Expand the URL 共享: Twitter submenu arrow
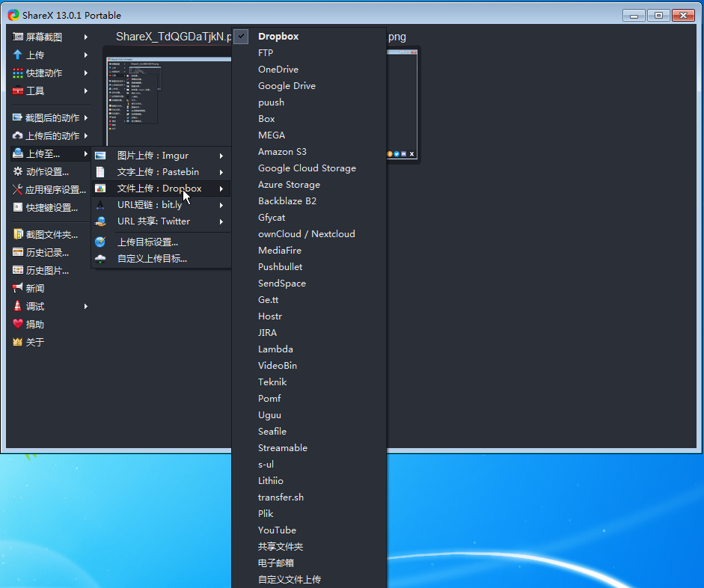Screen dimensions: 704x588 pyautogui.click(x=221, y=221)
